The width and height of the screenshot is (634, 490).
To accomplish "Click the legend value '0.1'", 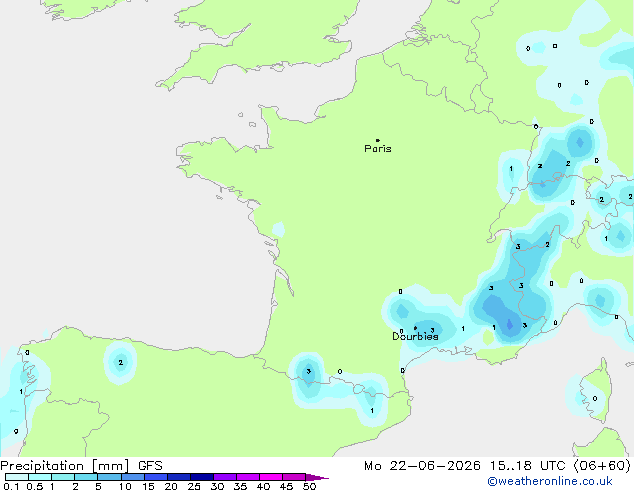I will tap(11, 486).
